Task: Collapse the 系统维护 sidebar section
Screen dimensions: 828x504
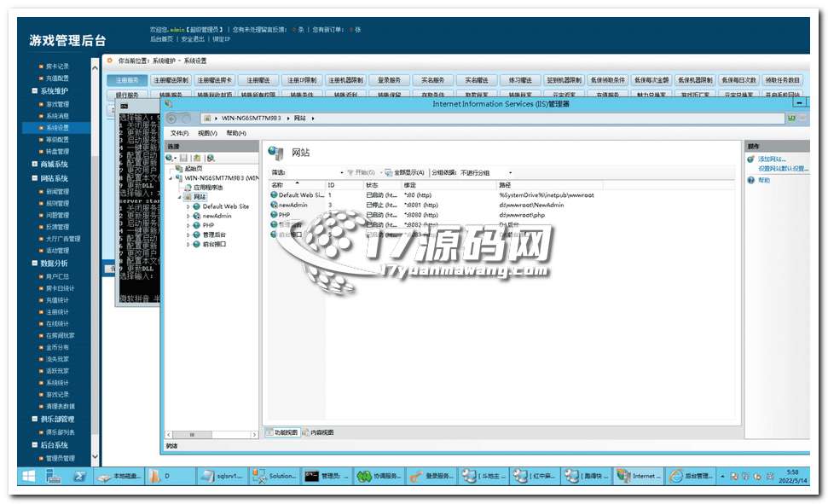Action: [35, 90]
